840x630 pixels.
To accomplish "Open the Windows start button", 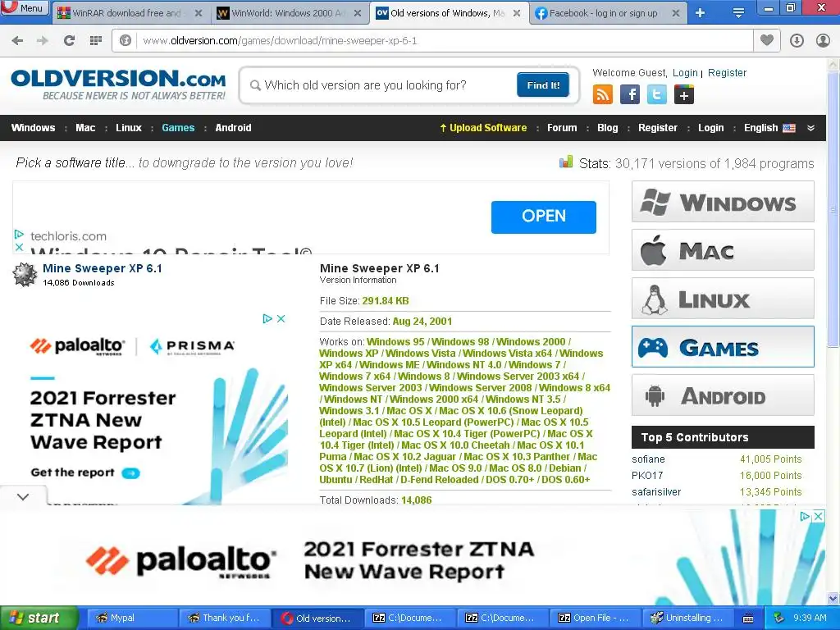I will 39,619.
